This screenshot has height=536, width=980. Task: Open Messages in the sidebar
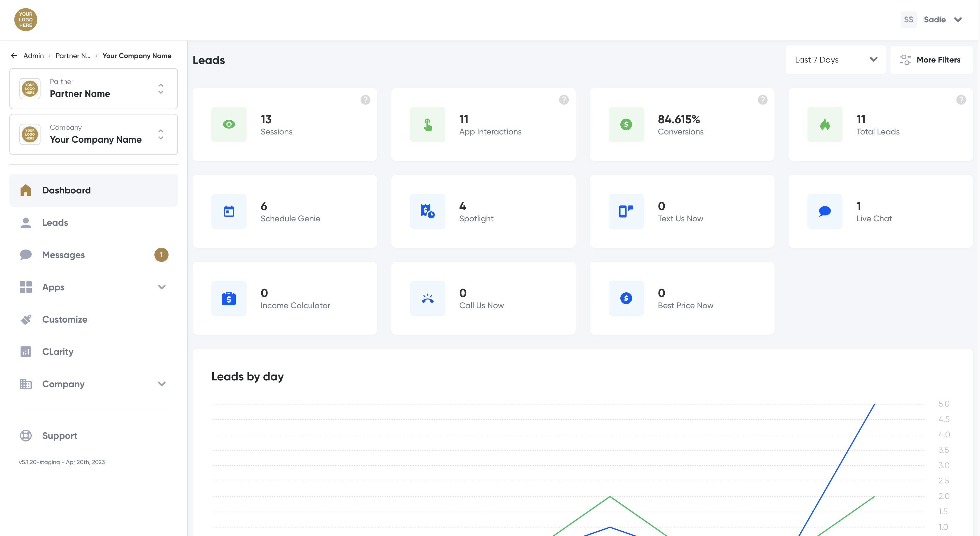point(63,255)
